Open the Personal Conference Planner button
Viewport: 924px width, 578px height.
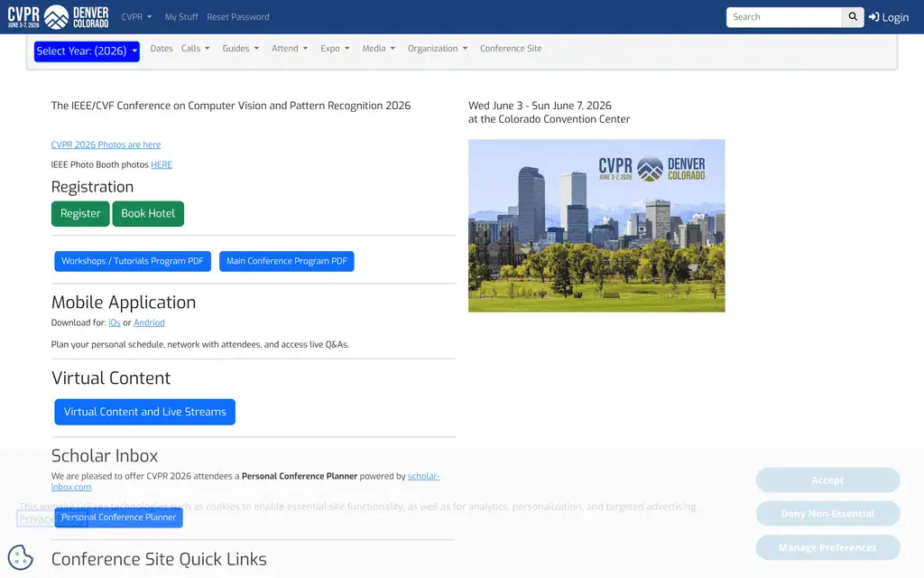coord(118,517)
